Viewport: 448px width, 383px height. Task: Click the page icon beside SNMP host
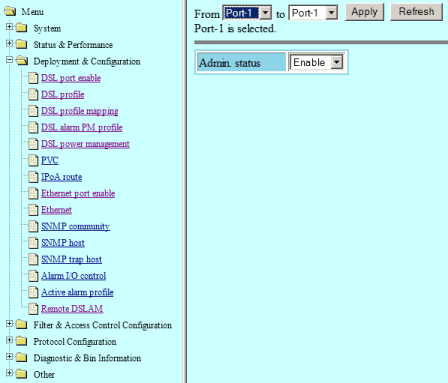point(33,243)
